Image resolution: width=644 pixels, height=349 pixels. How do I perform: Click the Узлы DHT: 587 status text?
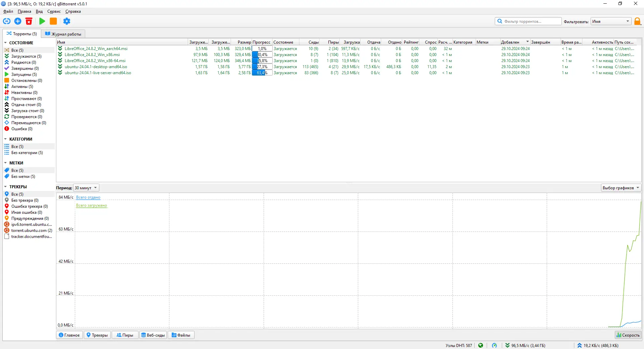pos(459,345)
